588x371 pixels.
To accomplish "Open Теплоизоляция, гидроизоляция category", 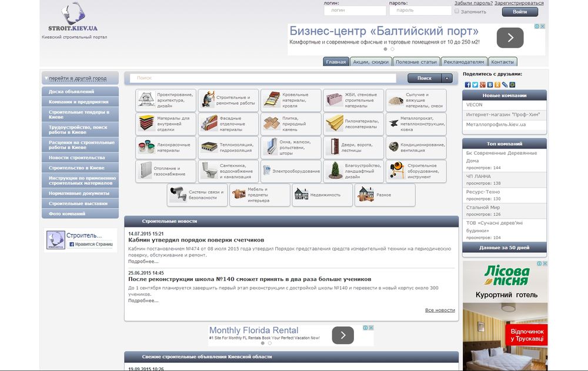I will tap(228, 148).
